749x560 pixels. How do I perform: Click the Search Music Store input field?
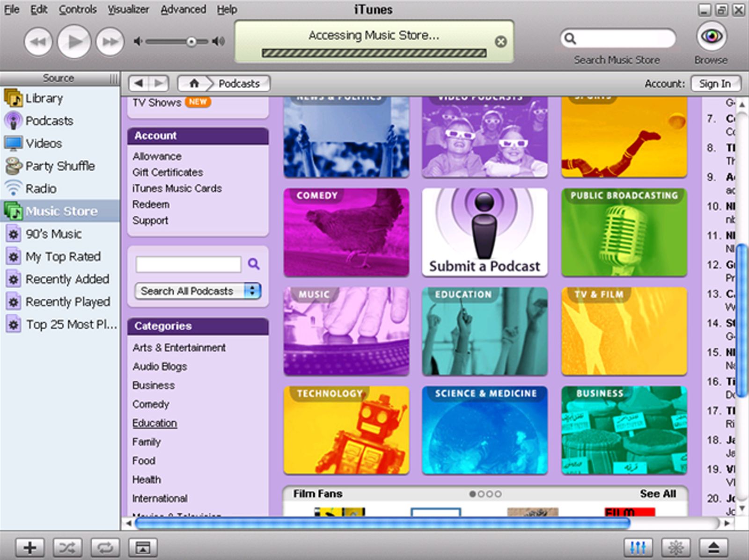tap(618, 38)
